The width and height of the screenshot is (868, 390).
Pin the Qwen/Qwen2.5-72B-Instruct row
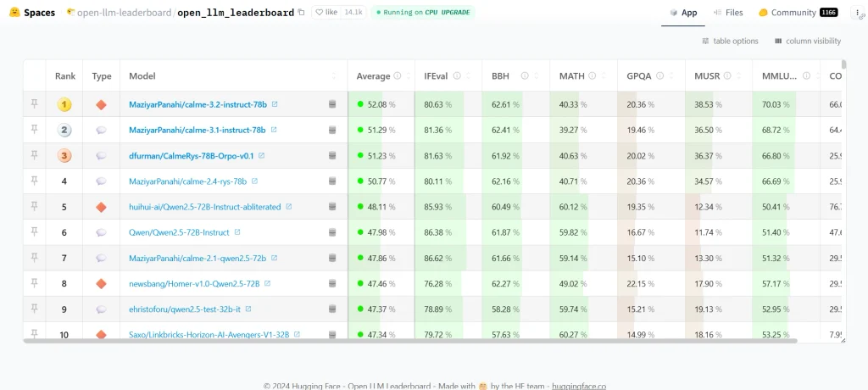[34, 232]
